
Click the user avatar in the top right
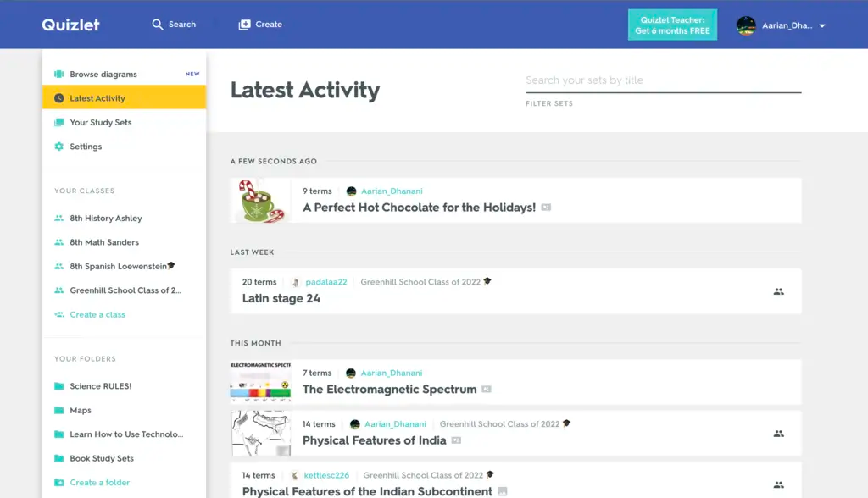coord(746,25)
